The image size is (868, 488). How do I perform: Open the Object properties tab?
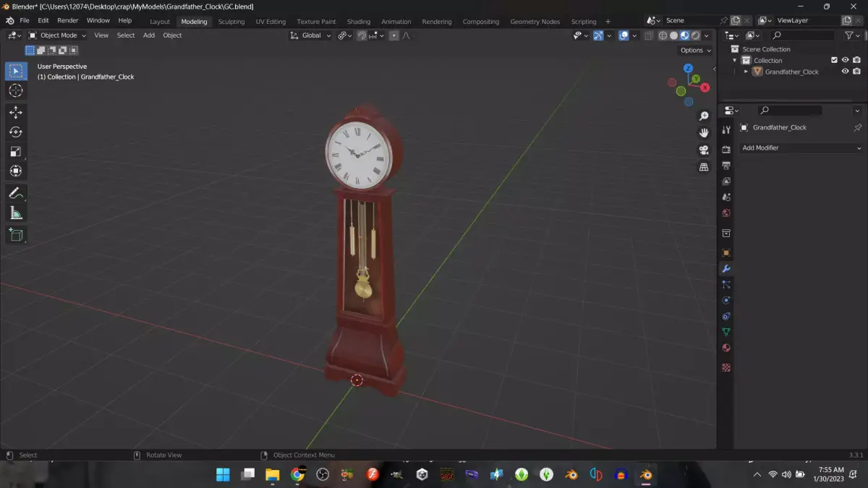click(x=726, y=253)
